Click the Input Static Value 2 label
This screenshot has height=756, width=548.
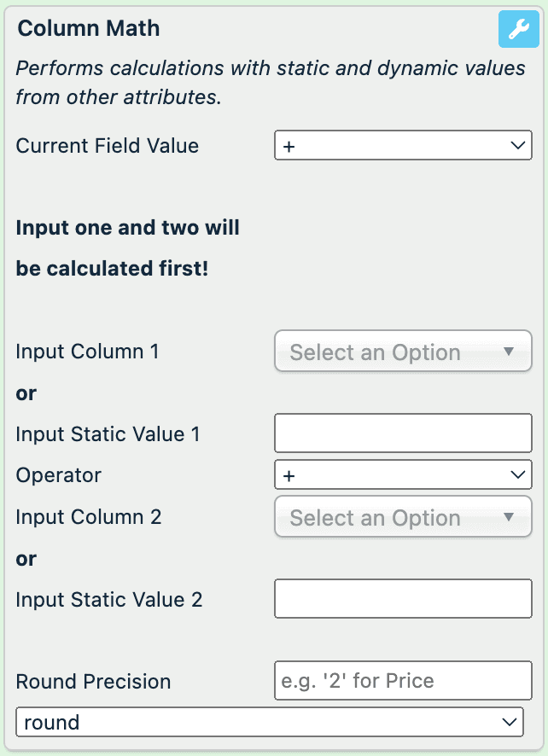point(109,600)
